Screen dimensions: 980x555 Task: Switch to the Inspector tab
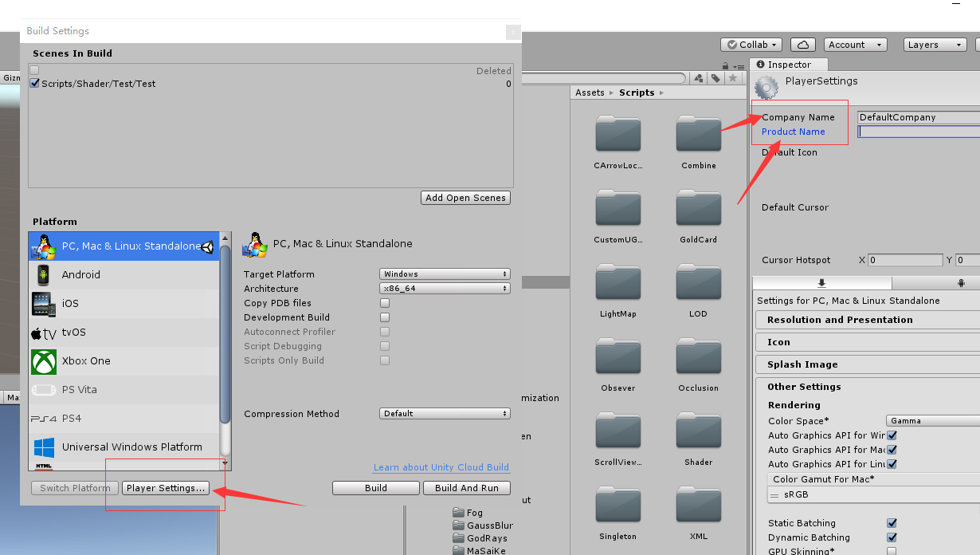tap(788, 65)
